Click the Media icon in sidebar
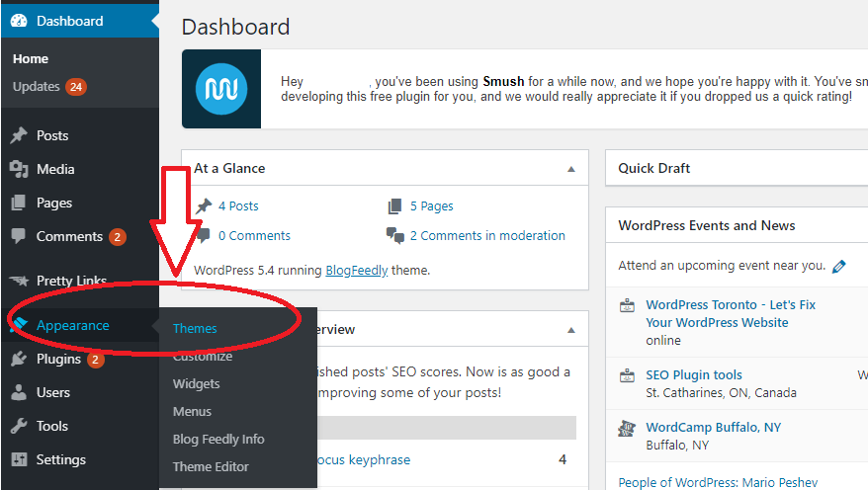The image size is (868, 490). 19,169
